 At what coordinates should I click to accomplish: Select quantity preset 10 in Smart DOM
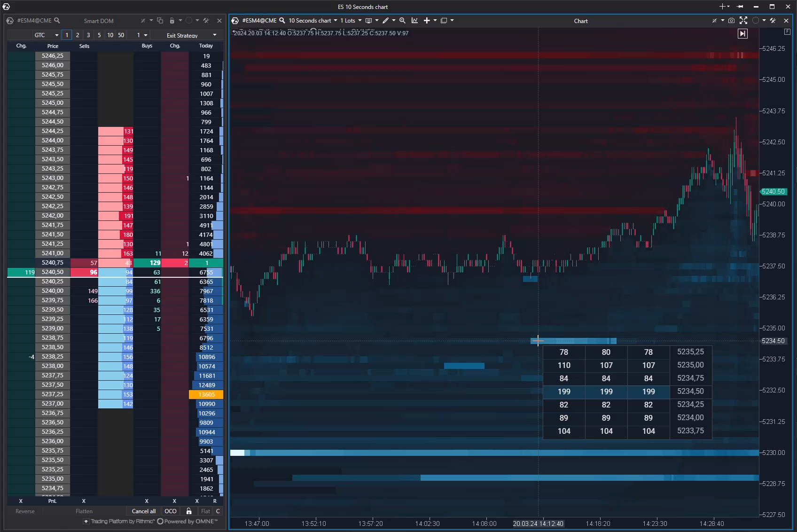coord(110,35)
